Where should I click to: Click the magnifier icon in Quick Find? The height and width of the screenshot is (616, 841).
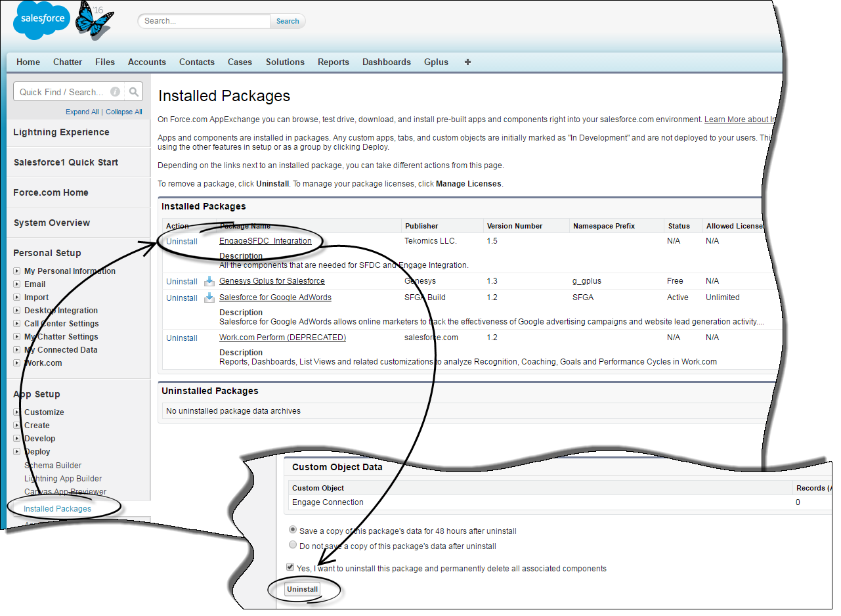(134, 92)
